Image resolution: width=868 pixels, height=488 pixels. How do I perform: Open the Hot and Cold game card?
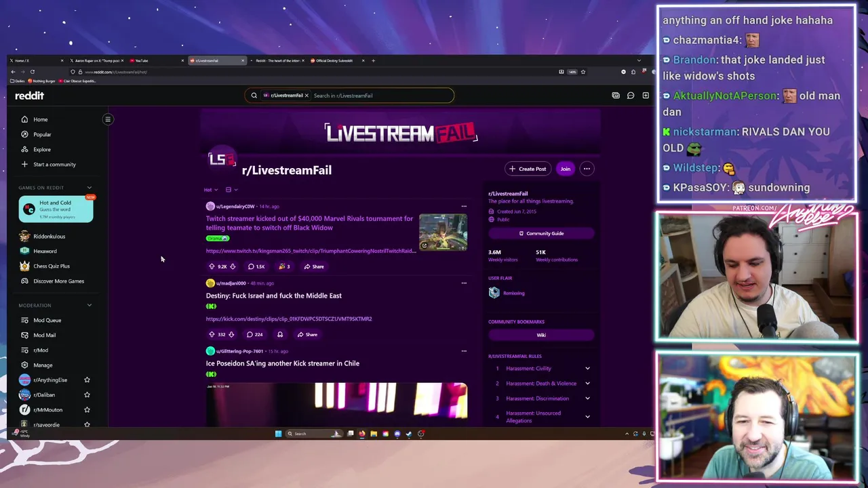tap(56, 209)
